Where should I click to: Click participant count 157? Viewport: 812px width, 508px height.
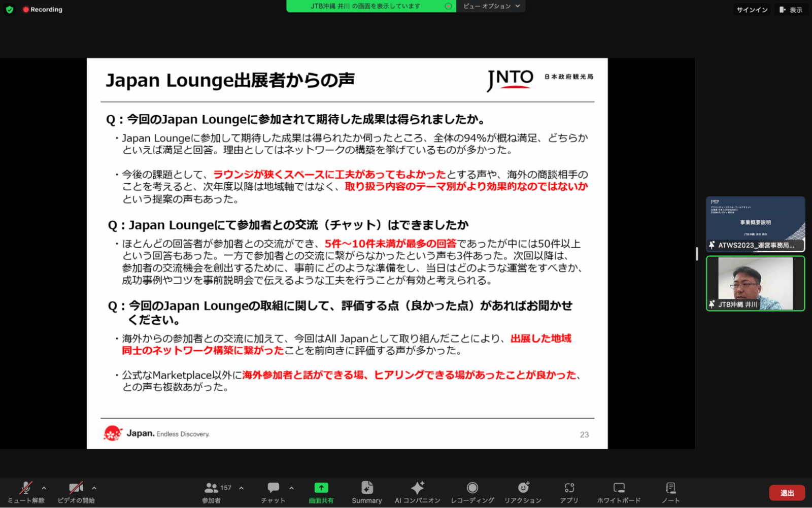226,488
